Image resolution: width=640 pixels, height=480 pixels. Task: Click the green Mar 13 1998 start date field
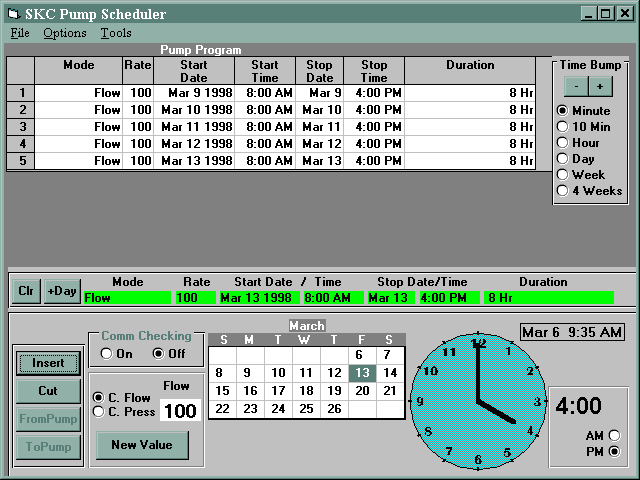[x=260, y=298]
